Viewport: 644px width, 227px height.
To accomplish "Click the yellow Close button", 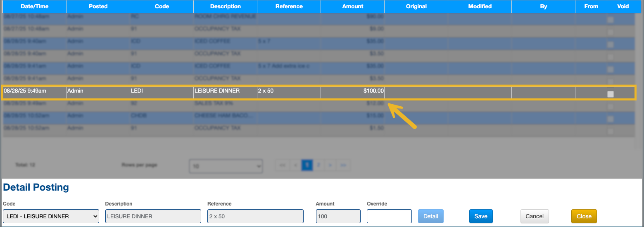I will pos(584,216).
